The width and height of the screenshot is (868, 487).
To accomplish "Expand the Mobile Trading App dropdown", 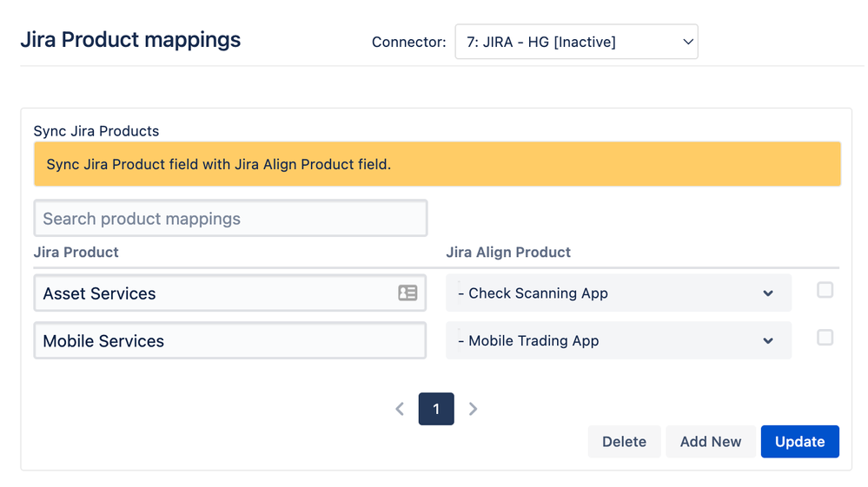I will (x=618, y=341).
